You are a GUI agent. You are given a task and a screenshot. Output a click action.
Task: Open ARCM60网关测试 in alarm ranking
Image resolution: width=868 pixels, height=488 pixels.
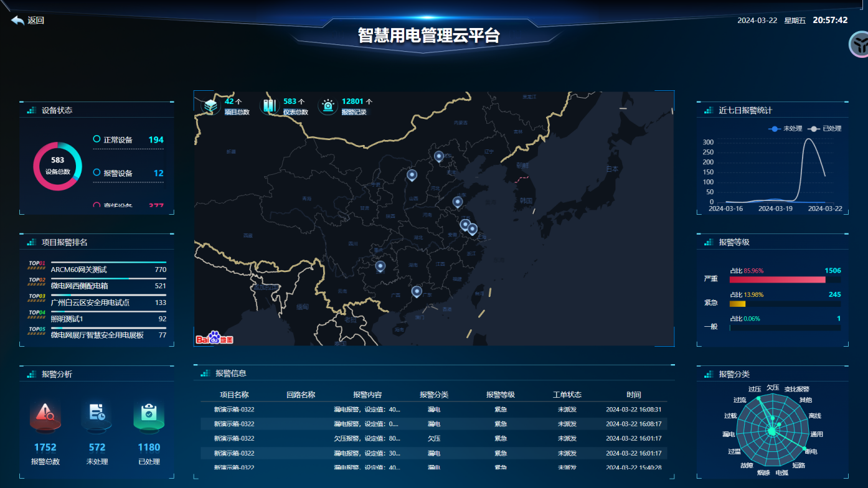[x=78, y=270]
